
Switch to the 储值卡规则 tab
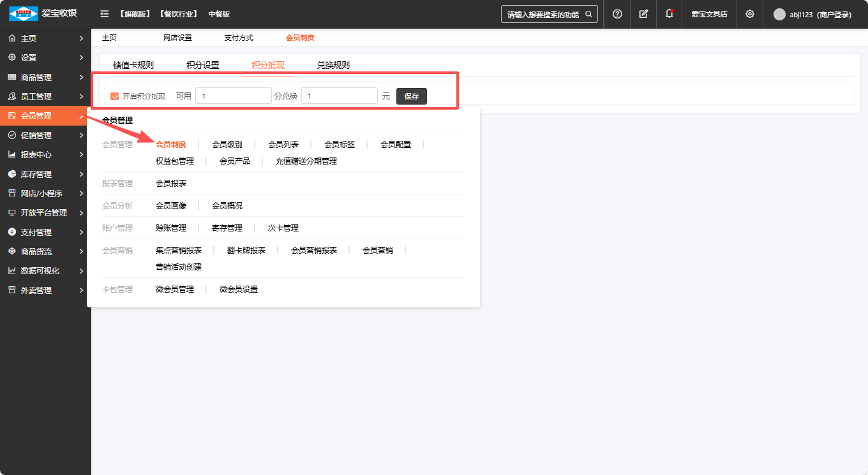[x=133, y=65]
